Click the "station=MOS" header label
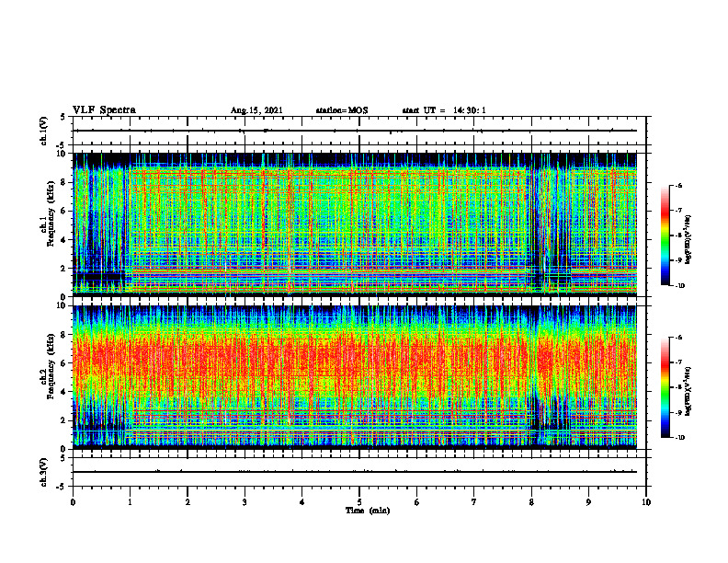Screen dimensions: 728x563 click(342, 110)
